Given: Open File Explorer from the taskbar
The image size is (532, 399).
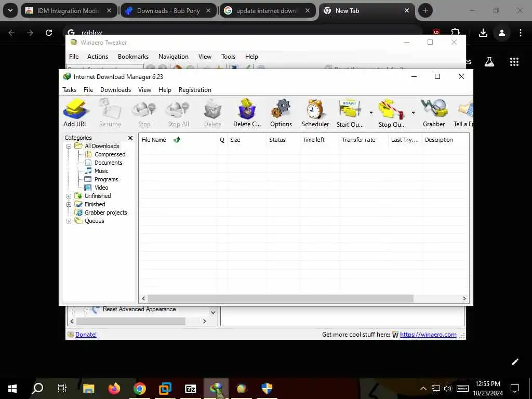Looking at the screenshot, I should [x=88, y=388].
